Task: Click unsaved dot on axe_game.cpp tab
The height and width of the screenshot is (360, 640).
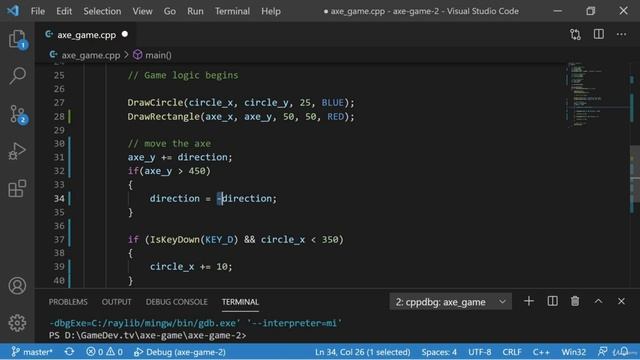Action: pos(125,34)
